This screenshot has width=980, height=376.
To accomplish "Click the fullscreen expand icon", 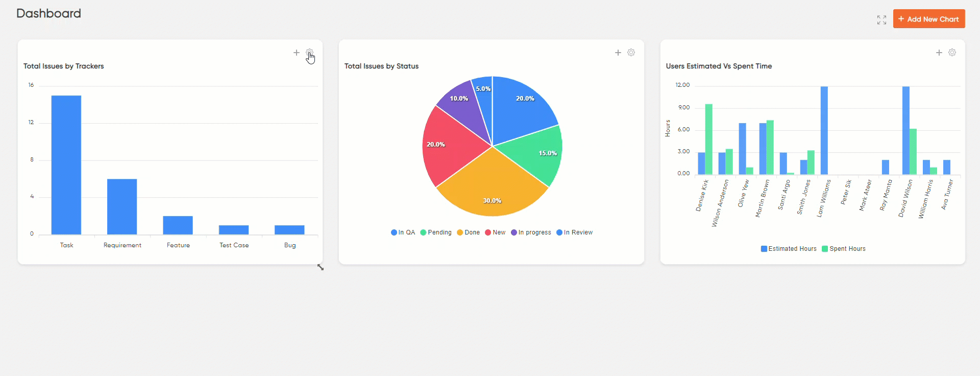I will click(881, 20).
